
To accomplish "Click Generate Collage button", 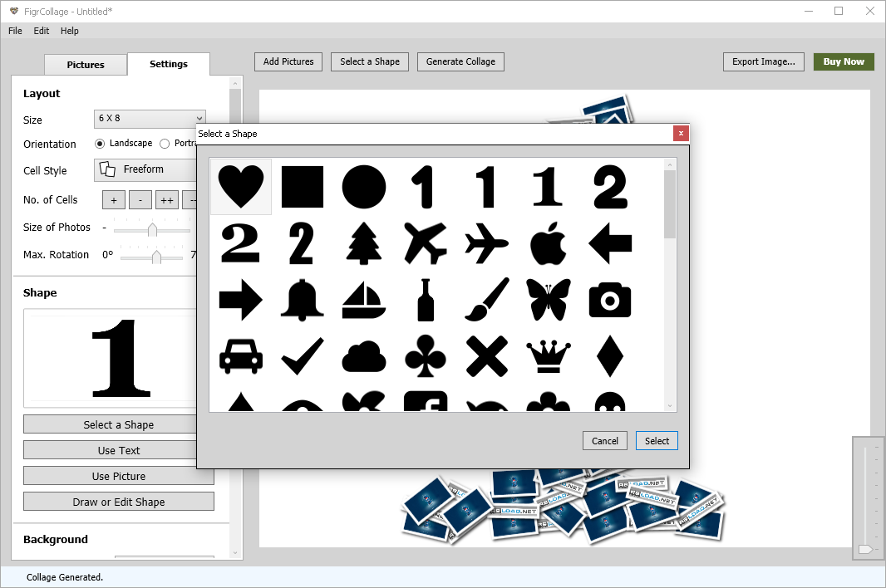I will (x=460, y=61).
